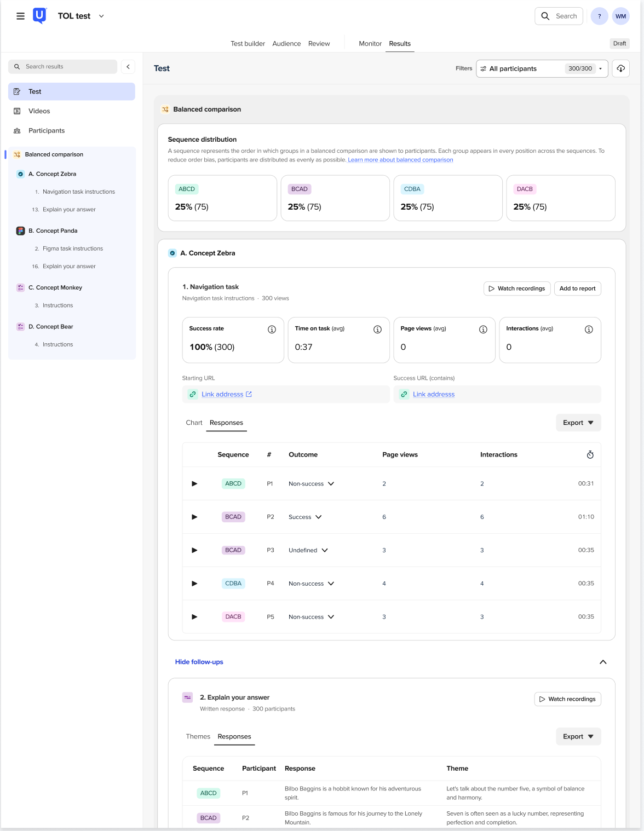Switch to the Monitor tab
Image resolution: width=644 pixels, height=831 pixels.
[370, 44]
